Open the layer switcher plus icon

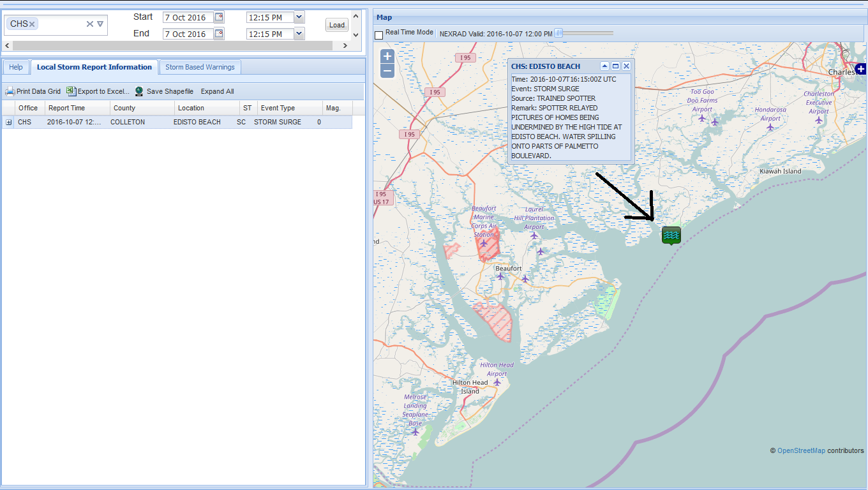861,68
